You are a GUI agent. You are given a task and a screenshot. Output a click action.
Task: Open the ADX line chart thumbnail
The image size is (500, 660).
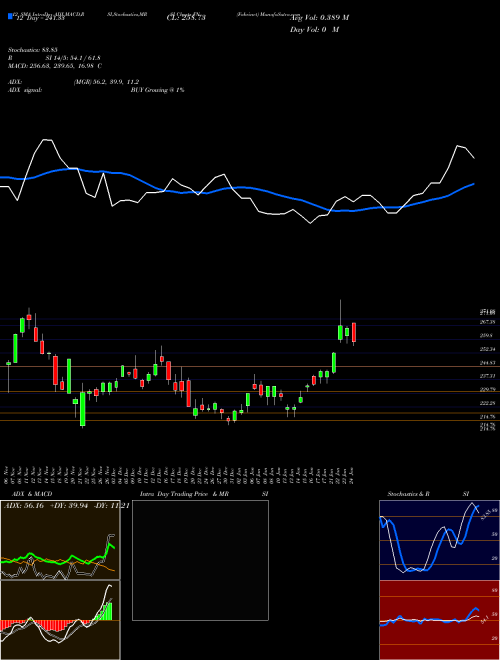tap(60, 540)
